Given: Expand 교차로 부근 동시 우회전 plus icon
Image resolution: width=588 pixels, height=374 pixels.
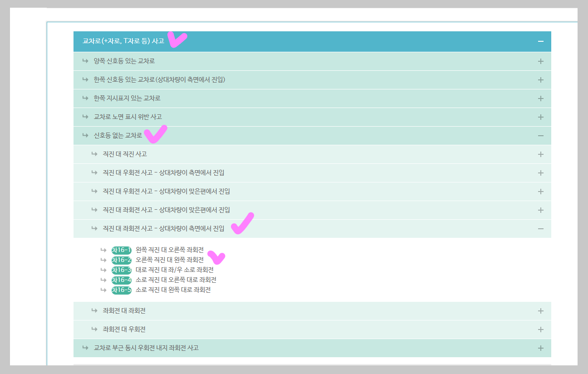Looking at the screenshot, I should click(540, 348).
